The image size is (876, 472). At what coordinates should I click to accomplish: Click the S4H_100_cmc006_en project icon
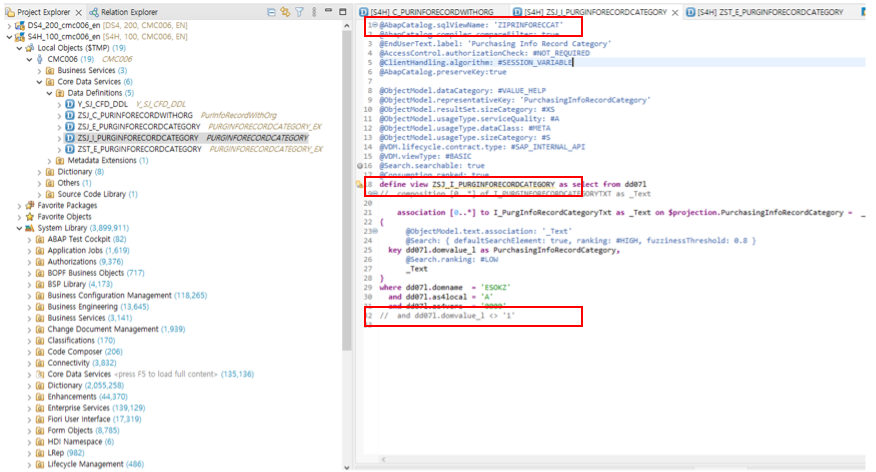[x=20, y=37]
